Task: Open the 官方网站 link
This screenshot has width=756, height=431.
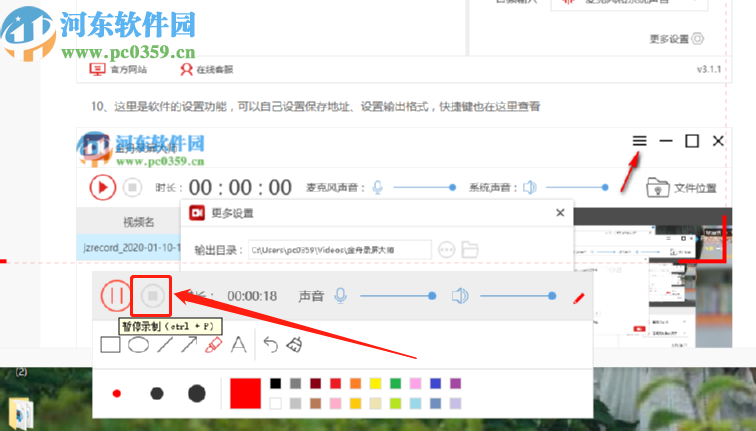Action: pos(118,69)
